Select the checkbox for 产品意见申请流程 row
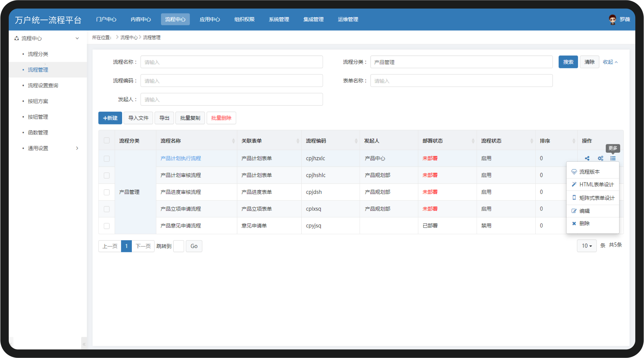This screenshot has height=358, width=644. tap(107, 226)
